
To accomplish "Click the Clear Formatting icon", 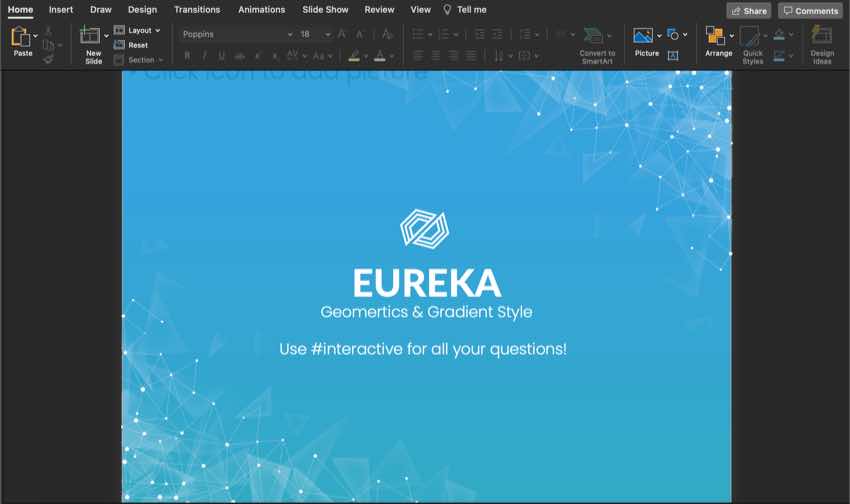I will point(387,34).
